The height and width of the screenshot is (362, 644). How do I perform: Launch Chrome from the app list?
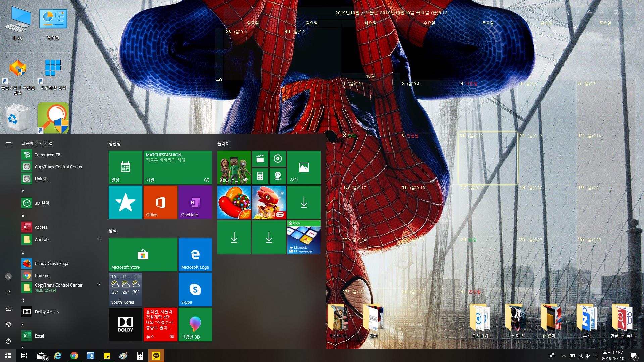point(61,275)
